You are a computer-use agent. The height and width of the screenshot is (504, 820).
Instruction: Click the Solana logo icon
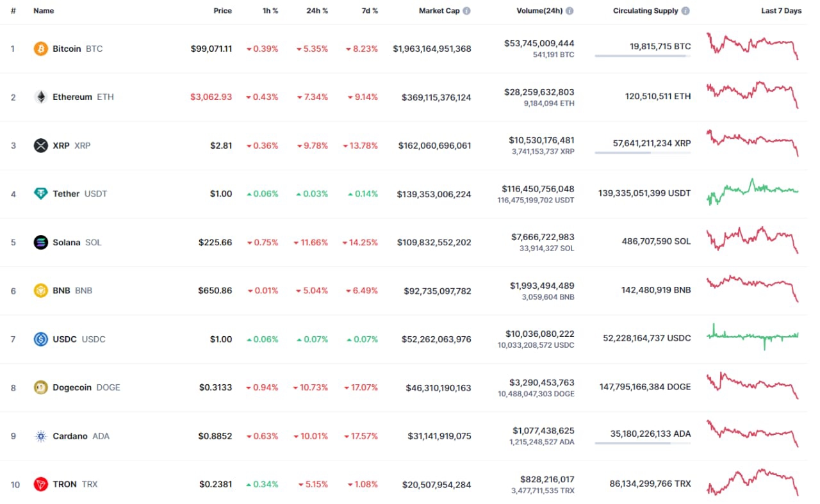[x=41, y=242]
